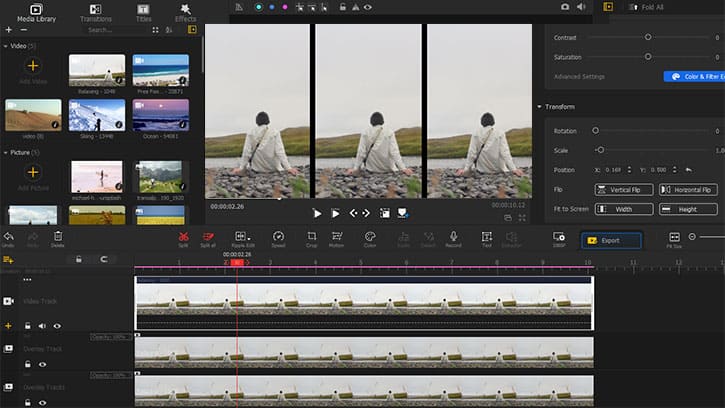This screenshot has height=408, width=725.
Task: Toggle the lock on the first Overlay Track
Action: click(28, 365)
